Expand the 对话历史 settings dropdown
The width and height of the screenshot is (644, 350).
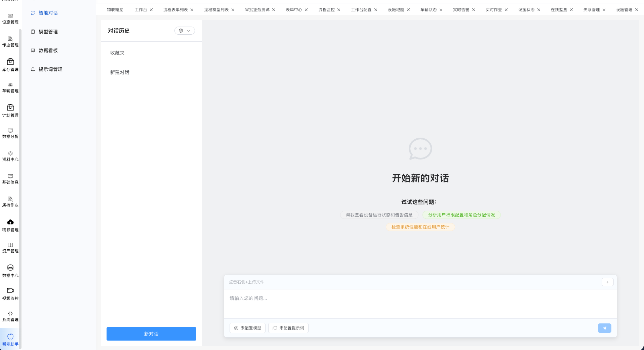[x=185, y=31]
